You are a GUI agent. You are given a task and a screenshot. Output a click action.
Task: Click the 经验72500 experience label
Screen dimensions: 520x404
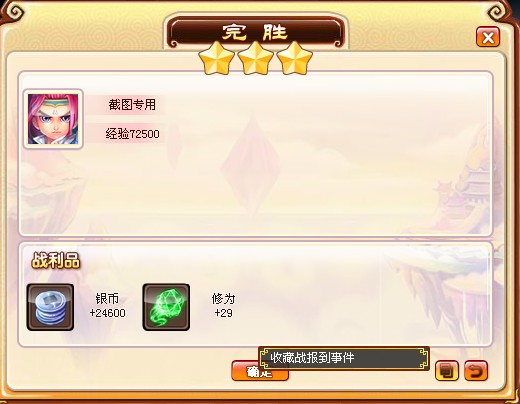(132, 134)
